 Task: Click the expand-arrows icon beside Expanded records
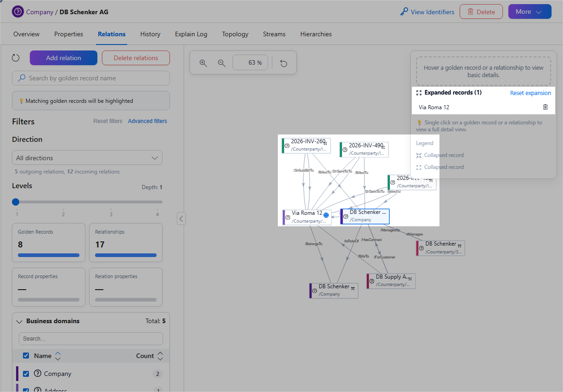click(419, 93)
